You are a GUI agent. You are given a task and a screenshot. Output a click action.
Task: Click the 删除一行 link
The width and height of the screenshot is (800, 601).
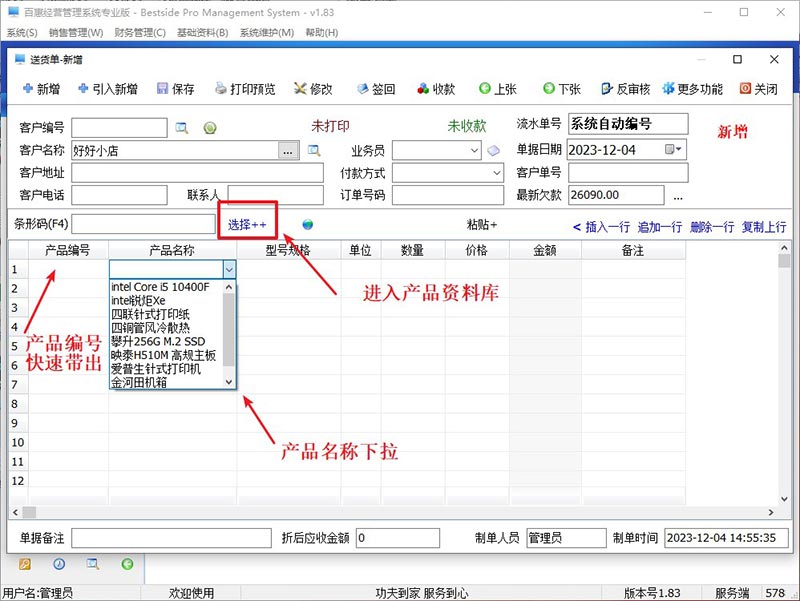coord(712,227)
